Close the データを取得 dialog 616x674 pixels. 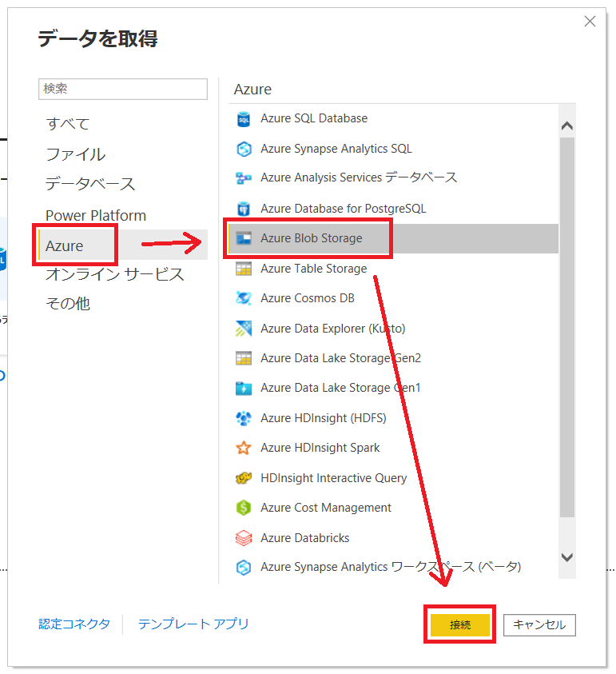click(x=590, y=22)
